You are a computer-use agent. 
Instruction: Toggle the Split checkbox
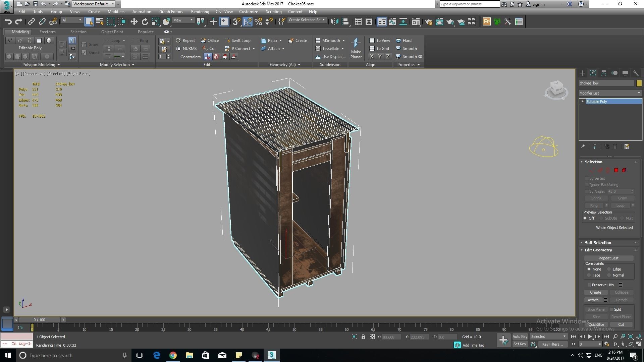click(611, 309)
